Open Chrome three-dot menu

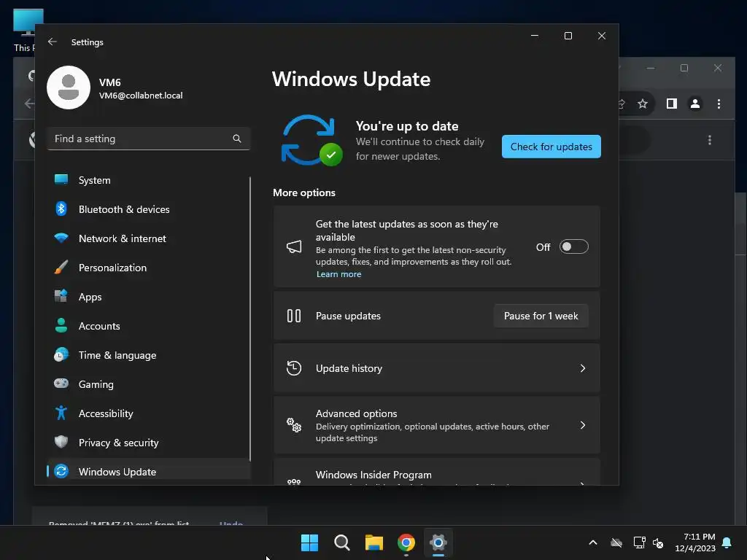coord(719,104)
